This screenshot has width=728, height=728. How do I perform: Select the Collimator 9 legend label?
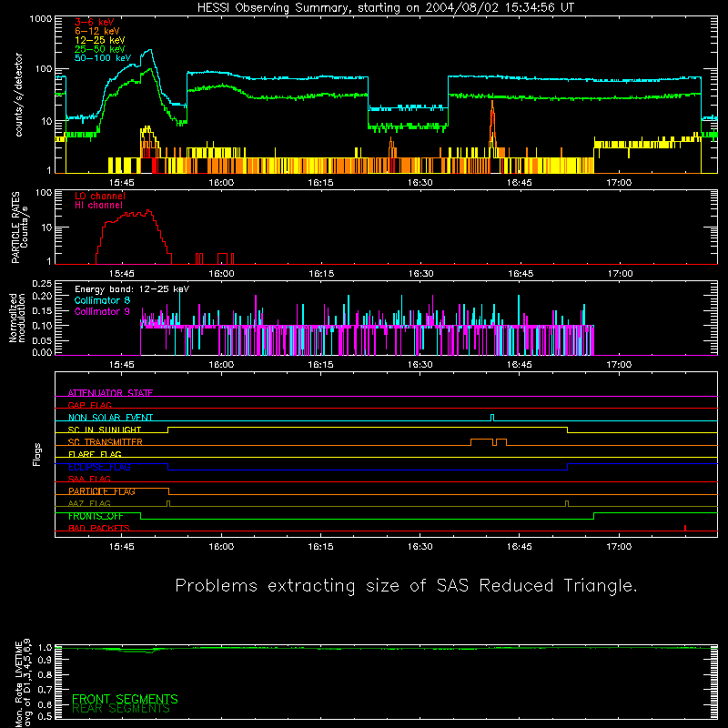(102, 311)
